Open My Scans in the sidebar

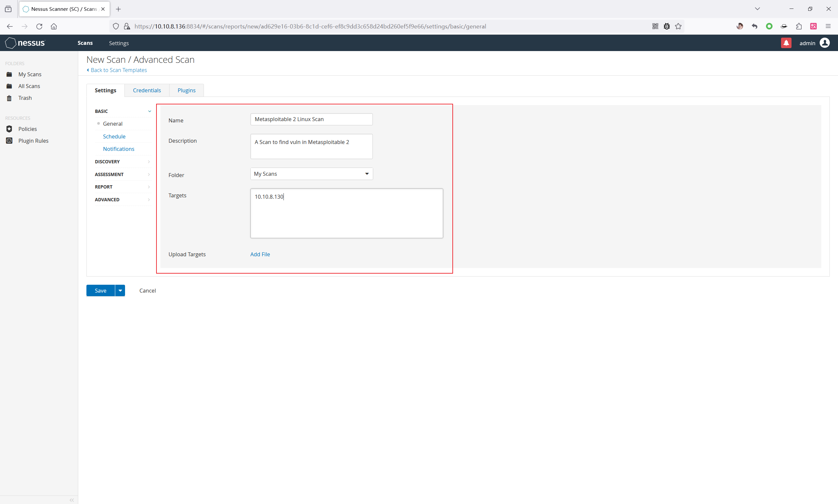coord(30,74)
